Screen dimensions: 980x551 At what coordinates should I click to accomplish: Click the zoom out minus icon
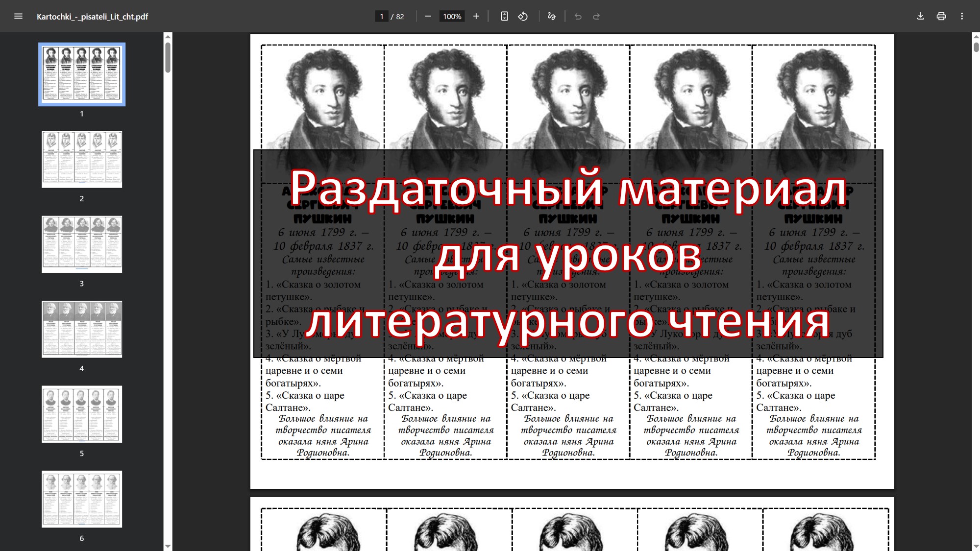click(428, 16)
